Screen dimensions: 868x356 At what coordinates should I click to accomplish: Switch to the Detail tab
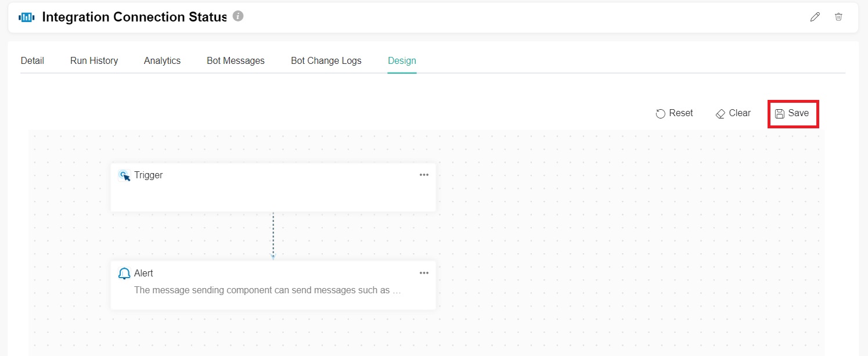[x=33, y=60]
